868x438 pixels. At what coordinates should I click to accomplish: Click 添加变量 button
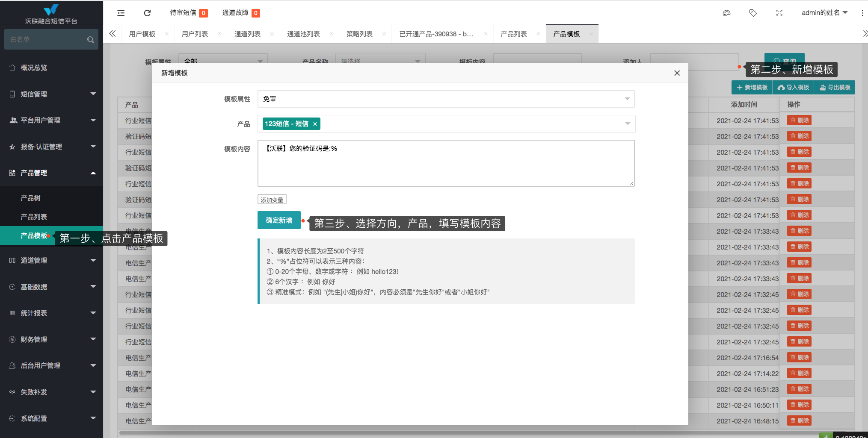pyautogui.click(x=272, y=200)
